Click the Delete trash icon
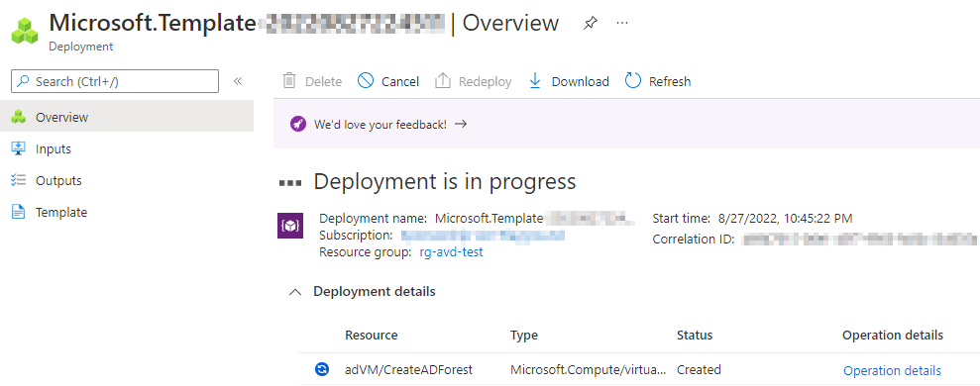This screenshot has width=980, height=386. pos(288,81)
